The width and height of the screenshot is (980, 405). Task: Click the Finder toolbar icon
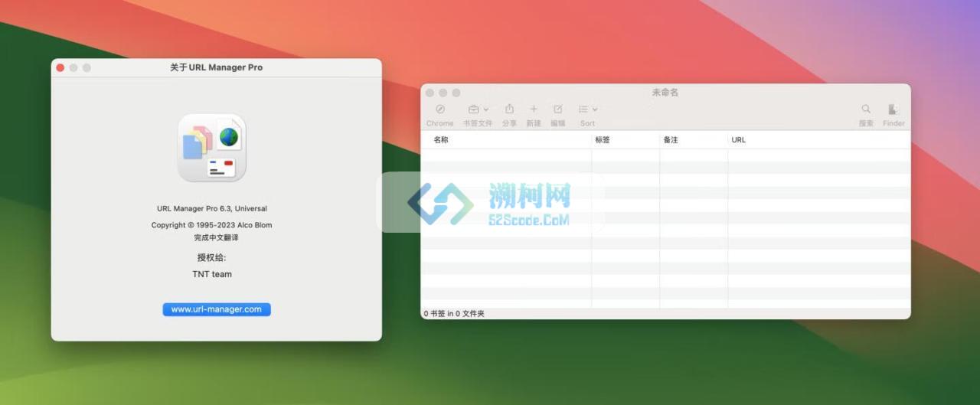[893, 109]
